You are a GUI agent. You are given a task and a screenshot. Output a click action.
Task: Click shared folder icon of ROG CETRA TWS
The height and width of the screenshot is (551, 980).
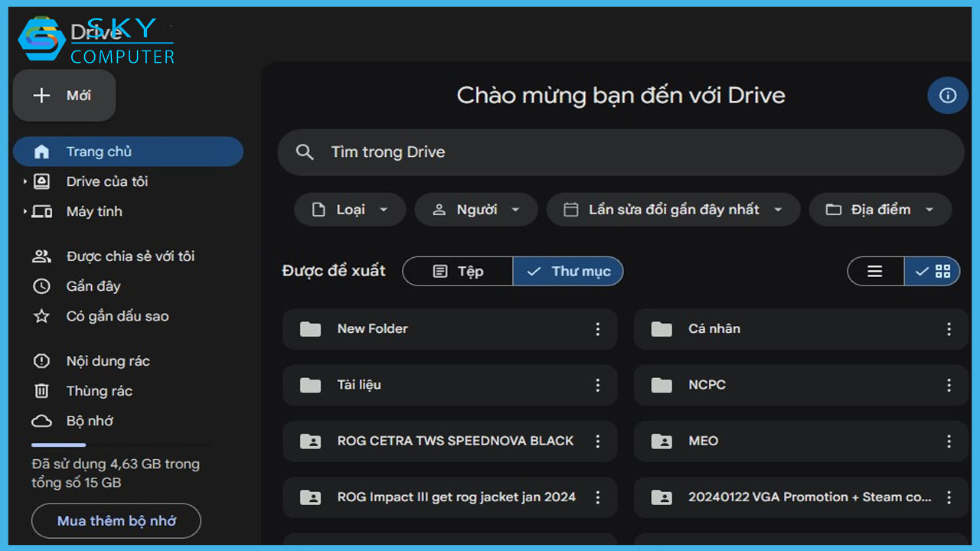pos(310,441)
